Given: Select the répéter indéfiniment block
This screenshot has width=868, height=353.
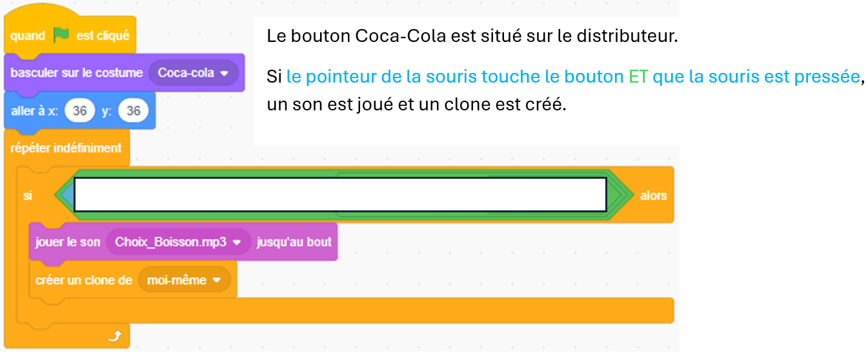Looking at the screenshot, I should coord(66,148).
